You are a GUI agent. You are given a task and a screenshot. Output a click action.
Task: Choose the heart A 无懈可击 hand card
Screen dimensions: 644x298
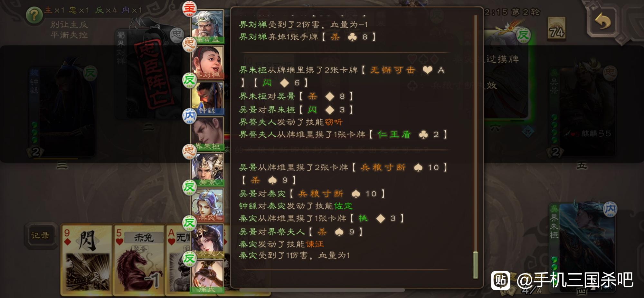pos(179,260)
